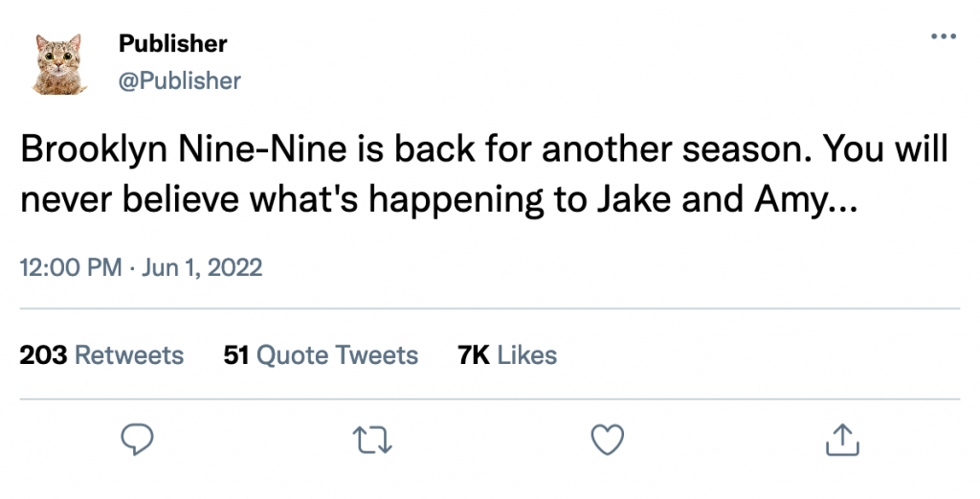Viewport: 980px width, 499px height.
Task: View the 203 Retweets list
Action: click(x=101, y=355)
